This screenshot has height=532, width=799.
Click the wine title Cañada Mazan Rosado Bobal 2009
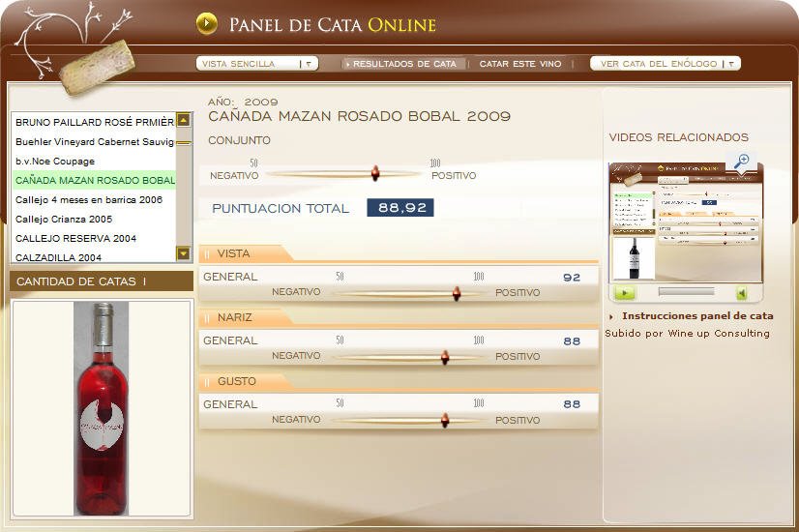point(359,116)
